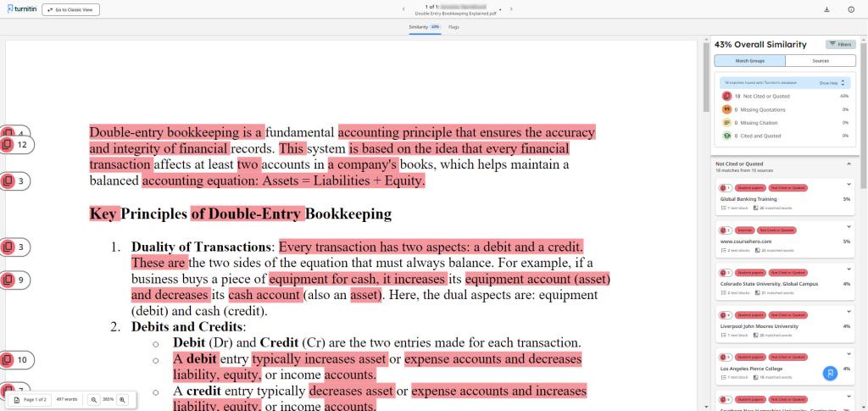Click the blue floating Turnitin action button

(830, 374)
